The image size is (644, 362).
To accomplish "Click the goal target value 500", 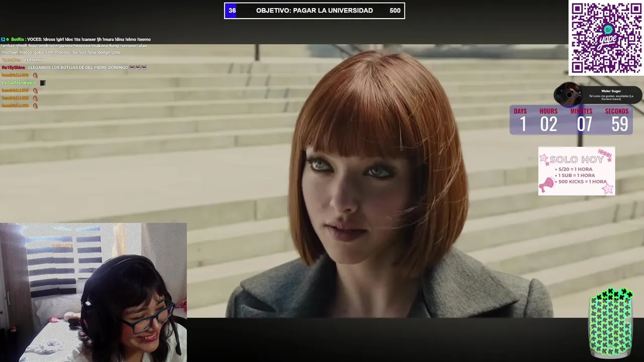I will click(x=395, y=11).
